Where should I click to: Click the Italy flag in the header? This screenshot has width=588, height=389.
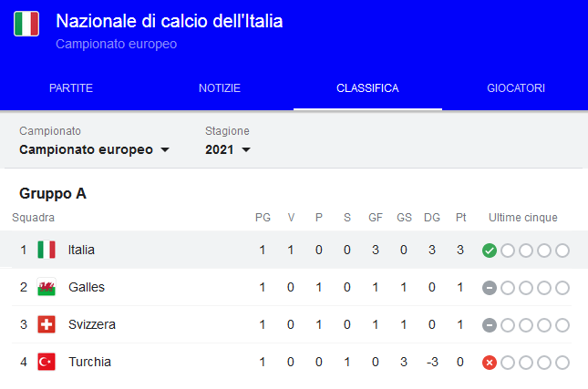coord(26,24)
